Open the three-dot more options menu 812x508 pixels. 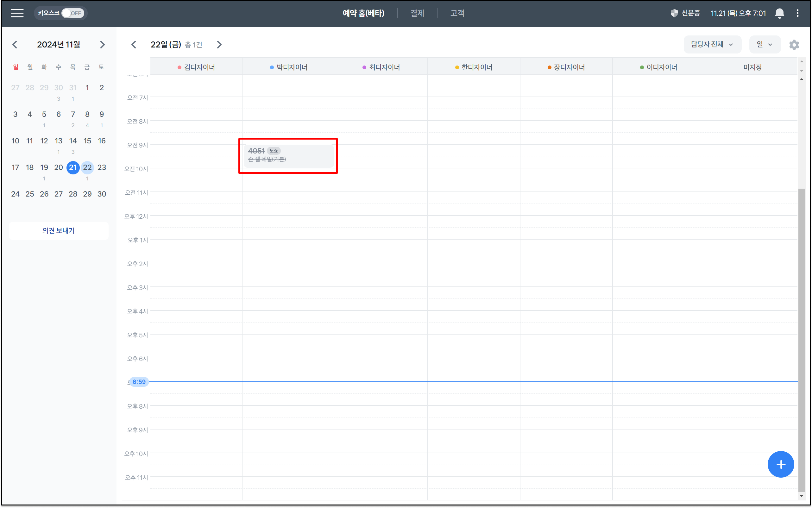click(x=797, y=13)
